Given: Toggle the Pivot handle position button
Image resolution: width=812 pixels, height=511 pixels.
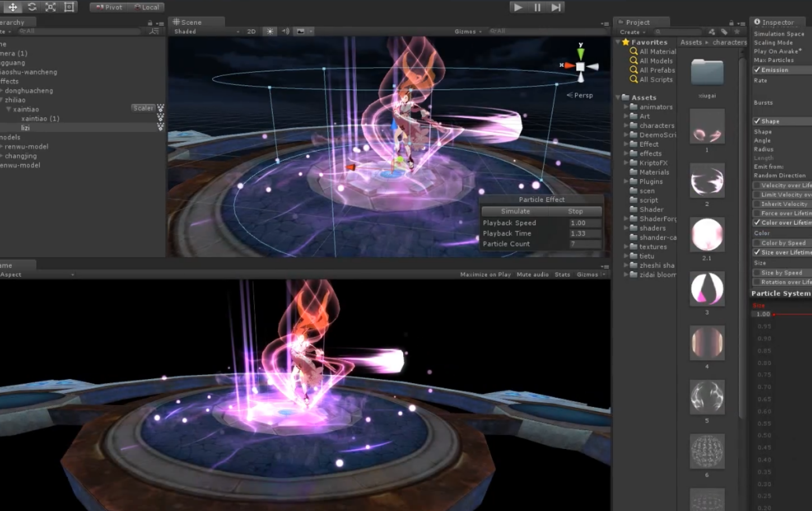Looking at the screenshot, I should pyautogui.click(x=109, y=7).
